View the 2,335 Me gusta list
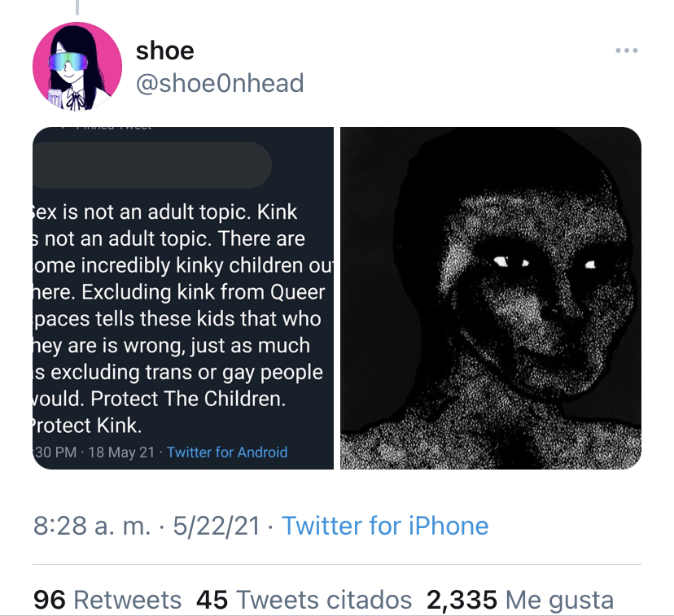The image size is (674, 616). [519, 600]
